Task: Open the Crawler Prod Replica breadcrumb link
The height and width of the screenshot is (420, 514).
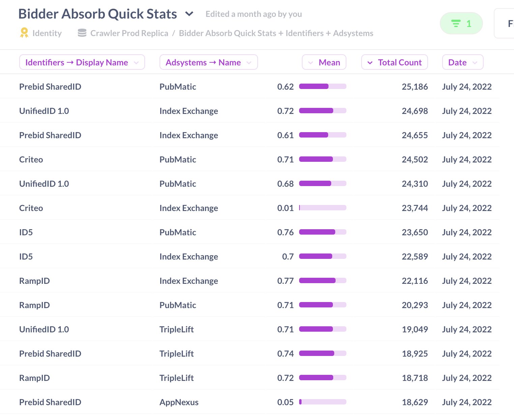Action: coord(129,33)
